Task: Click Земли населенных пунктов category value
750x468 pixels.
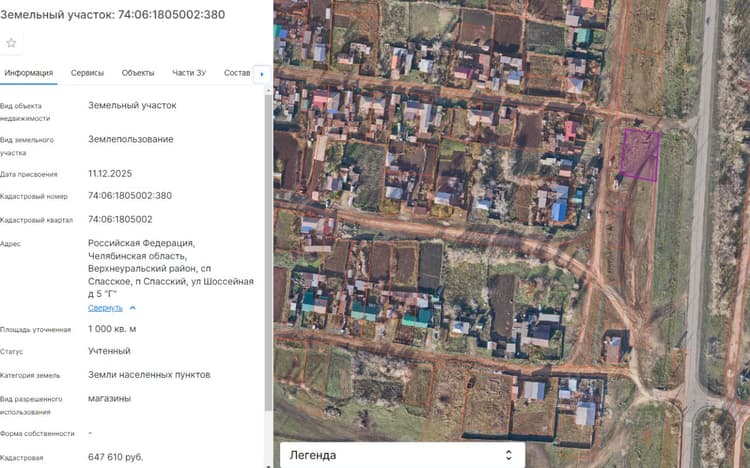Action: point(149,375)
